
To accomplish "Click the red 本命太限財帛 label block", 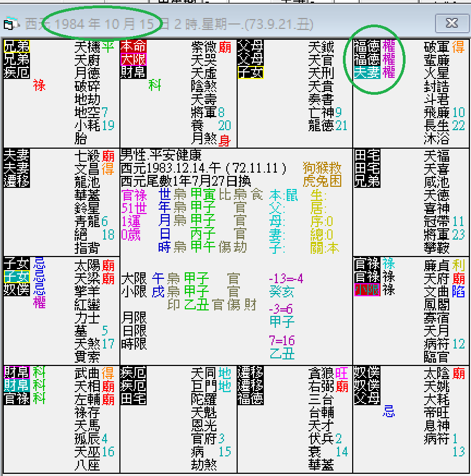I will click(x=132, y=60).
